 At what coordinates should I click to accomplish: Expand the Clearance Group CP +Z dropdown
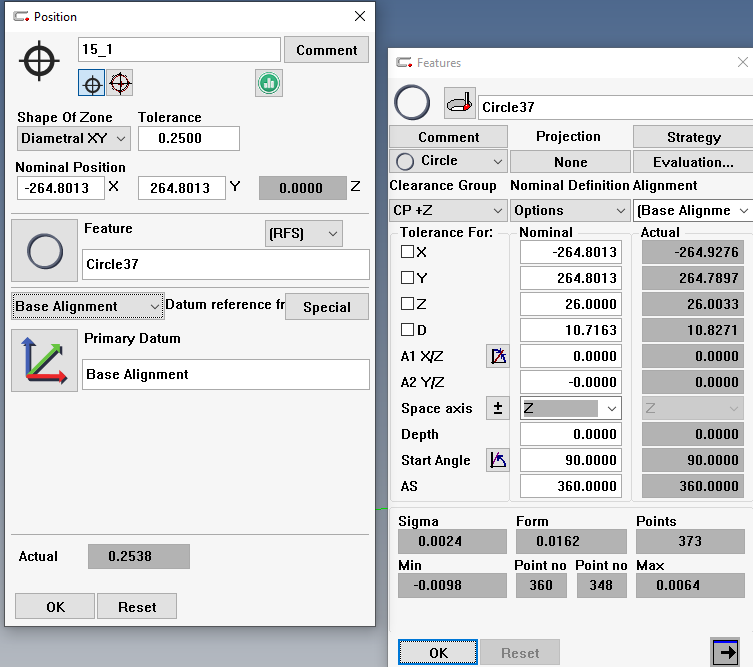pyautogui.click(x=447, y=210)
